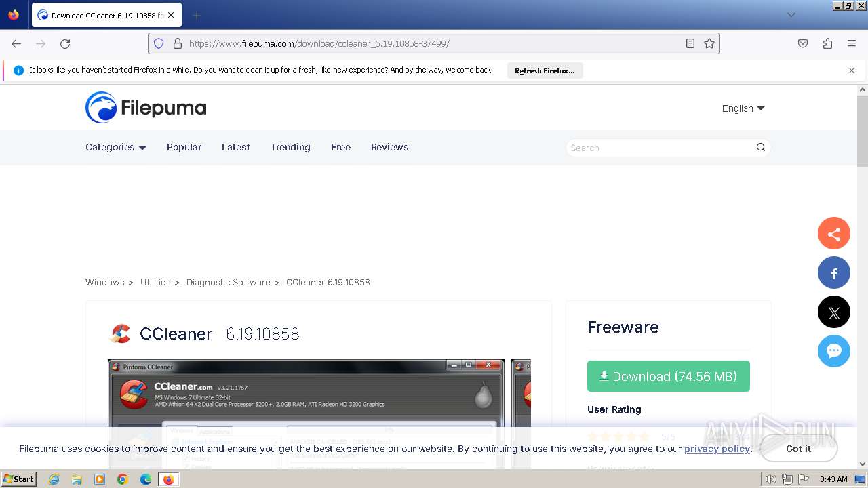Image resolution: width=868 pixels, height=488 pixels.
Task: Open the extensions puzzle icon
Action: click(x=827, y=43)
